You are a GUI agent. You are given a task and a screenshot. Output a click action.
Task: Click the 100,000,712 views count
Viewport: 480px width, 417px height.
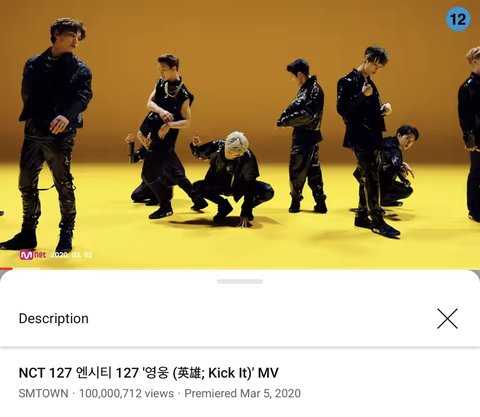tap(127, 393)
